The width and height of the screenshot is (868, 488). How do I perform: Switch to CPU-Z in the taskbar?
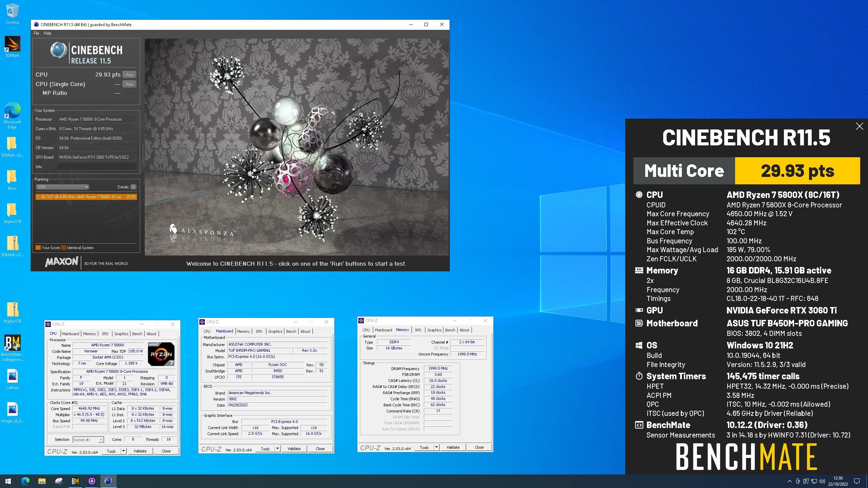92,481
